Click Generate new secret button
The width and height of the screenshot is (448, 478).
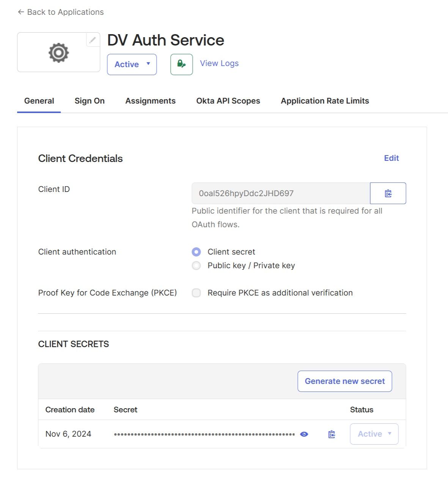click(344, 381)
